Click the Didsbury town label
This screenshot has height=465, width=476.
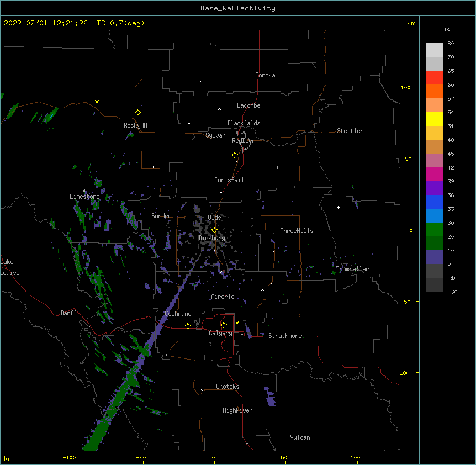pyautogui.click(x=211, y=238)
